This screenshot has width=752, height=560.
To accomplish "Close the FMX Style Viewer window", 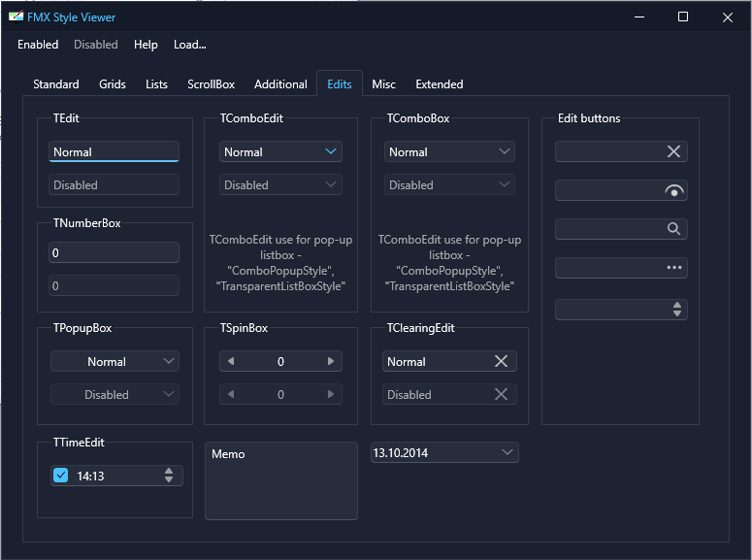I will pos(728,17).
